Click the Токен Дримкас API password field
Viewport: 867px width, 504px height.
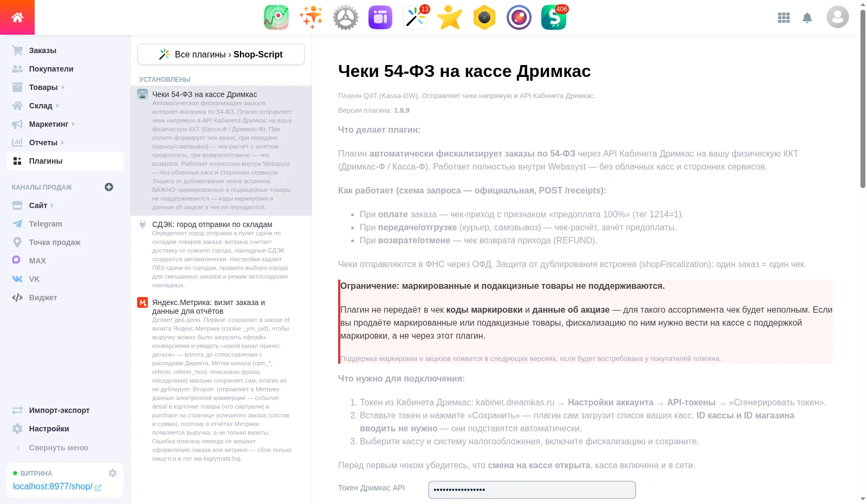[532, 490]
